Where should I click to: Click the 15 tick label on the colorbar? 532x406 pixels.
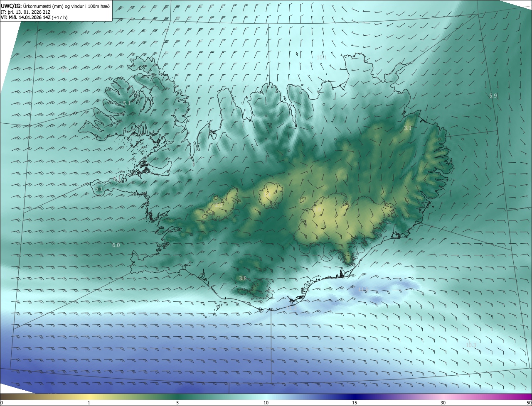coord(355,403)
